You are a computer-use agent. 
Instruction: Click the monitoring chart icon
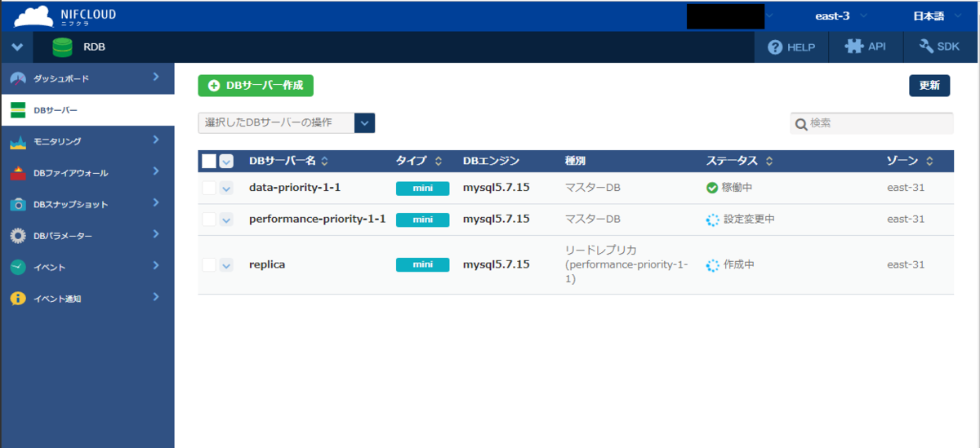coord(19,141)
